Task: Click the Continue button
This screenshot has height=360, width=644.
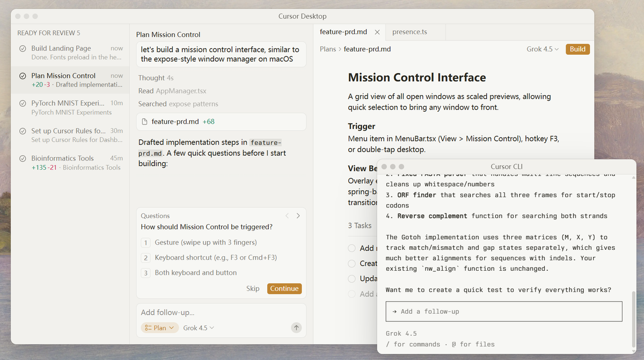Action: coord(284,289)
